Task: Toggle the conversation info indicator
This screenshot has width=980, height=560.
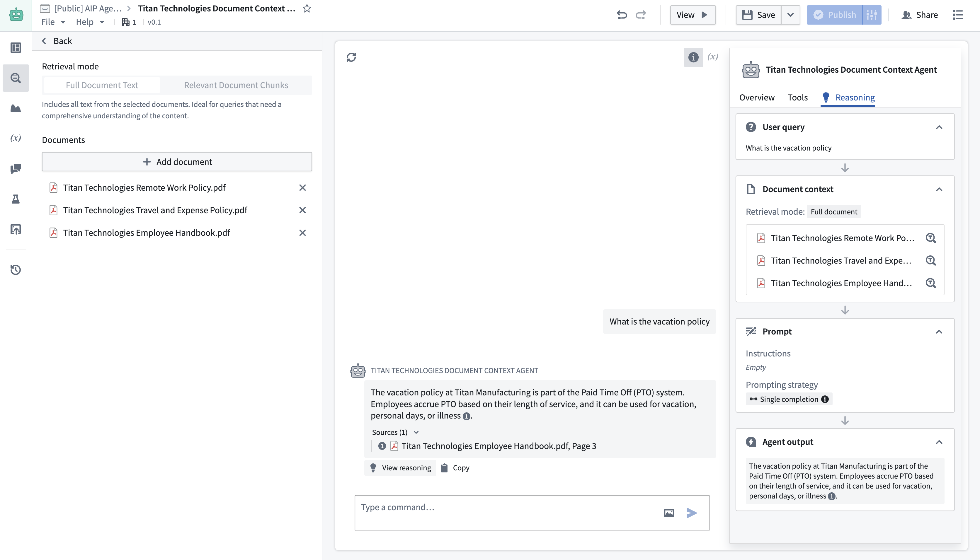Action: coord(693,57)
